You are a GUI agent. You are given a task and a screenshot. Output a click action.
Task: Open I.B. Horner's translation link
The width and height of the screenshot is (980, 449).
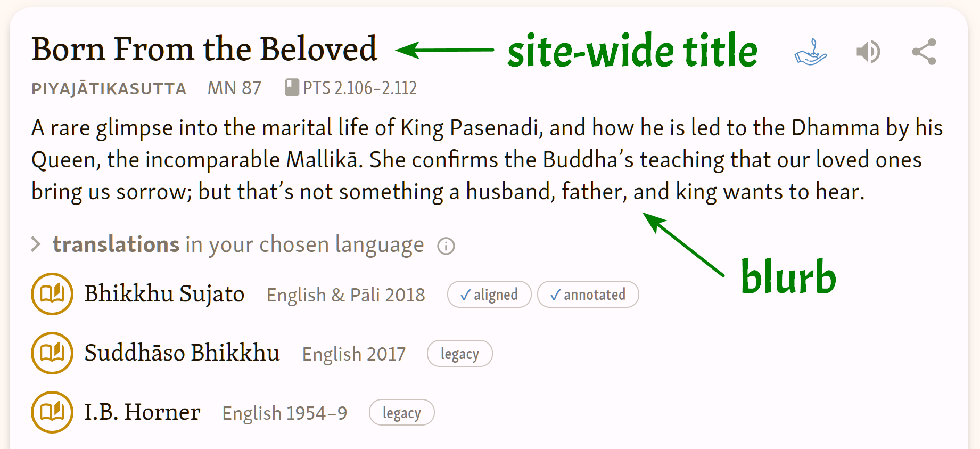(142, 412)
